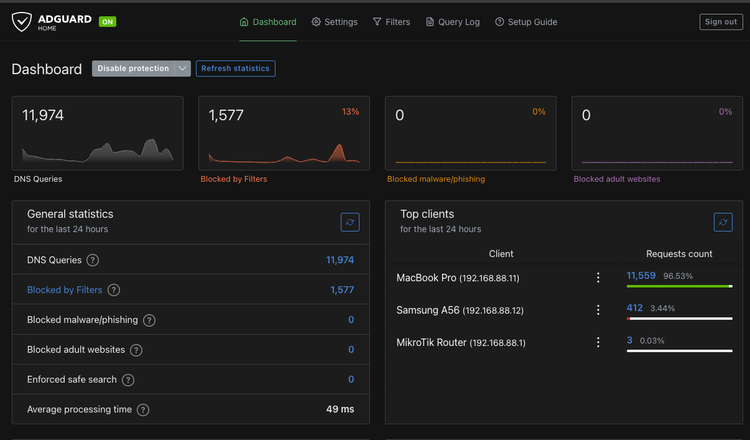Viewport: 750px width, 440px height.
Task: Click the 13% blocked percentage label
Action: click(350, 111)
